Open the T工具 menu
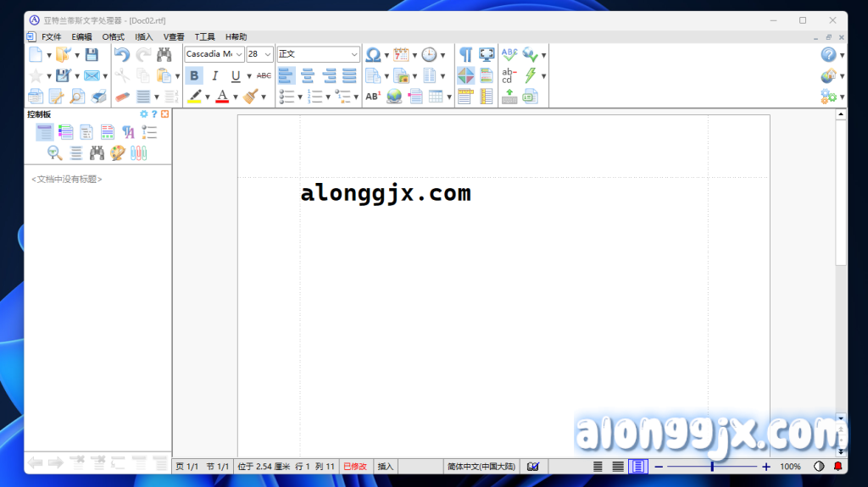 point(205,37)
